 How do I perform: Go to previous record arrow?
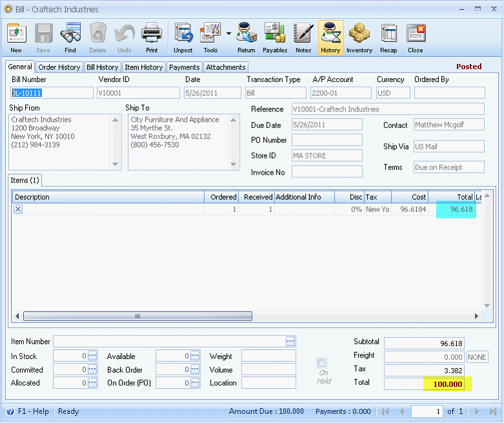[401, 411]
